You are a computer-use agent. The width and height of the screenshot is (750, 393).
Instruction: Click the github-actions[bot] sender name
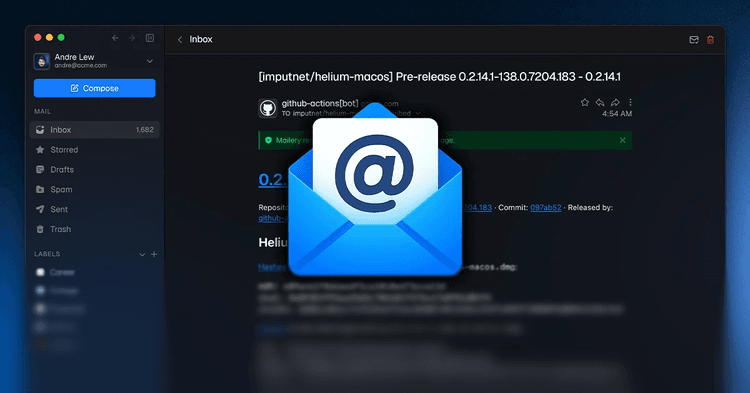click(x=320, y=103)
